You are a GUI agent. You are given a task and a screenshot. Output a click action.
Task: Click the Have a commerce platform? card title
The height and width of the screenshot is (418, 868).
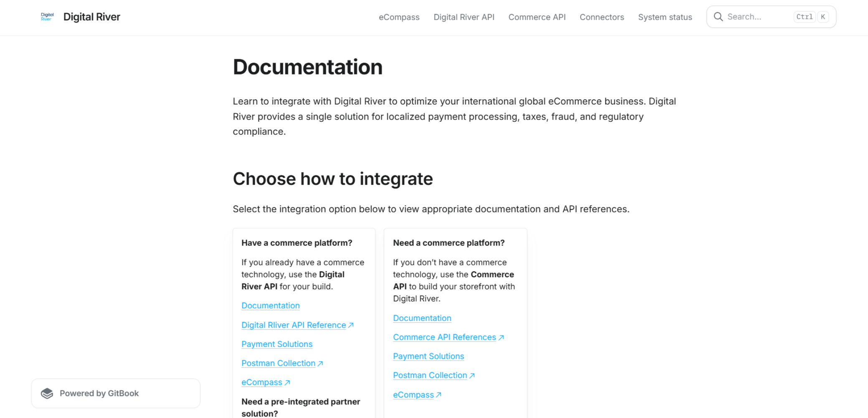(x=297, y=243)
